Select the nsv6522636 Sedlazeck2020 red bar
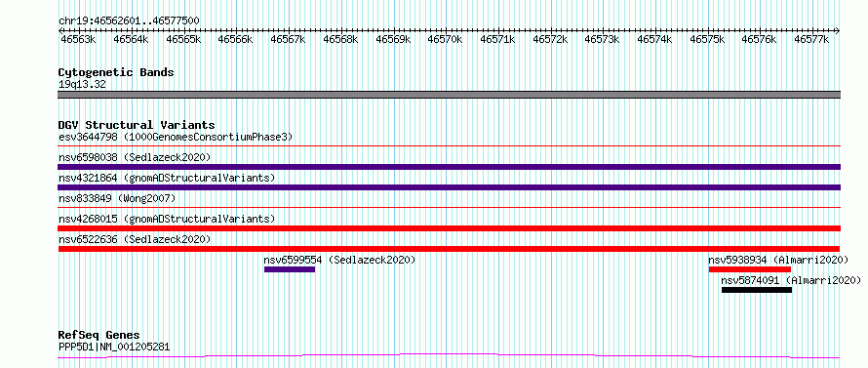 pyautogui.click(x=449, y=249)
